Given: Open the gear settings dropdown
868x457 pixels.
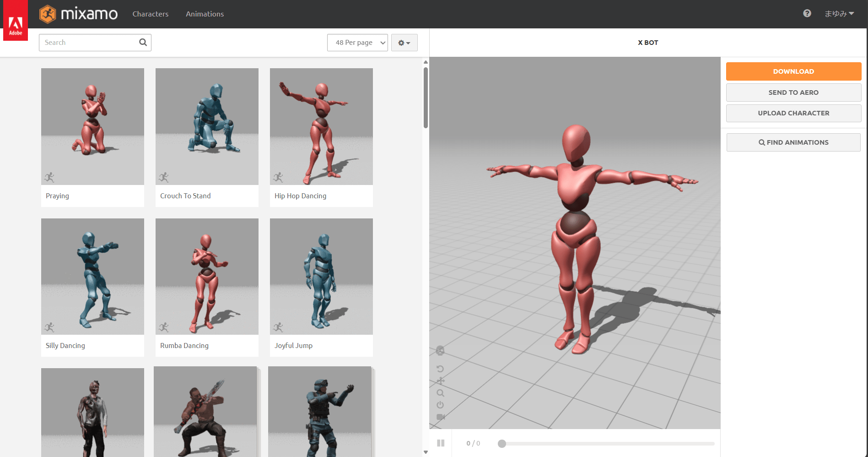Looking at the screenshot, I should click(404, 43).
